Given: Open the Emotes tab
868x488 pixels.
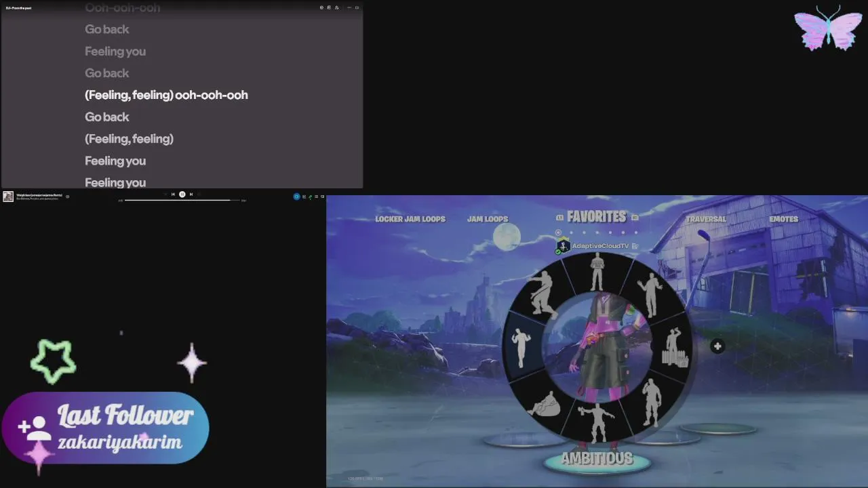Looking at the screenshot, I should (x=783, y=219).
